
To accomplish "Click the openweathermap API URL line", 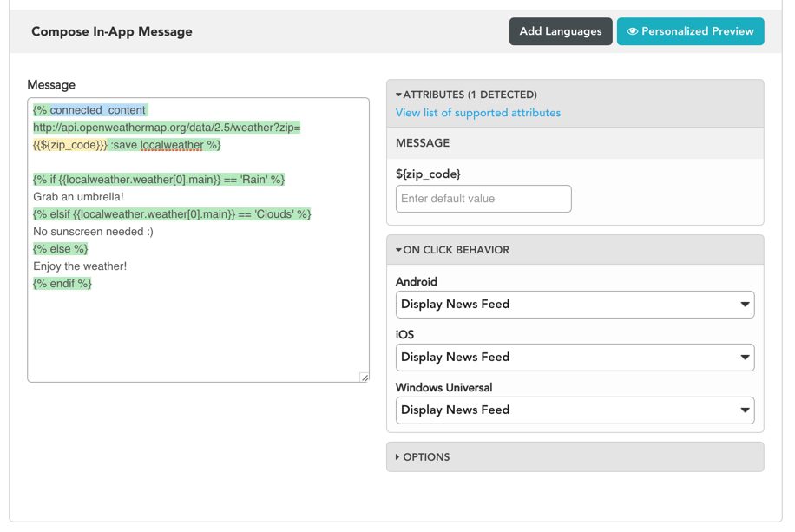I will tap(167, 128).
